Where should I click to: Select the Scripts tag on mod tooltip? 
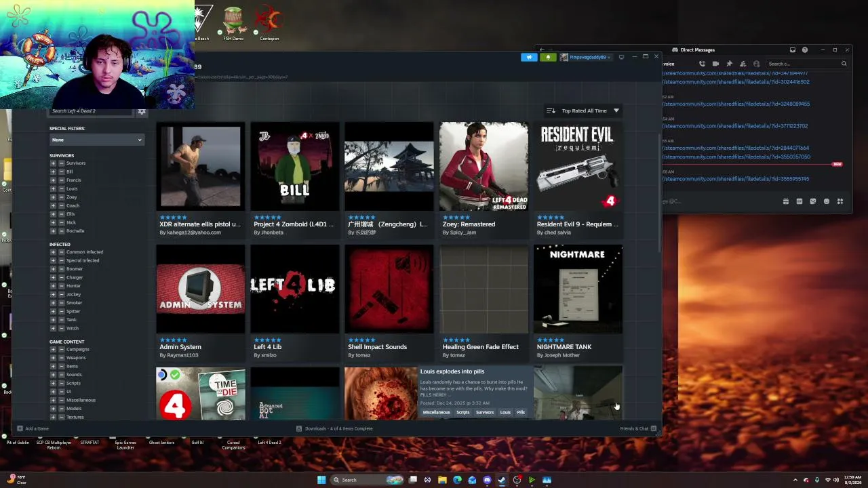click(x=463, y=412)
